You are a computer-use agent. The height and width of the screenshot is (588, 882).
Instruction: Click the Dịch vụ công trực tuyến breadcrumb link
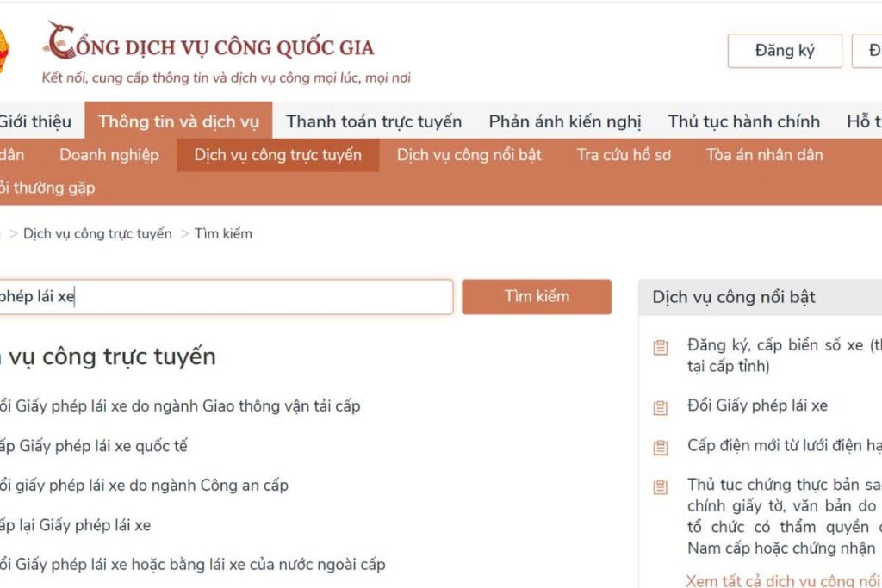click(97, 233)
